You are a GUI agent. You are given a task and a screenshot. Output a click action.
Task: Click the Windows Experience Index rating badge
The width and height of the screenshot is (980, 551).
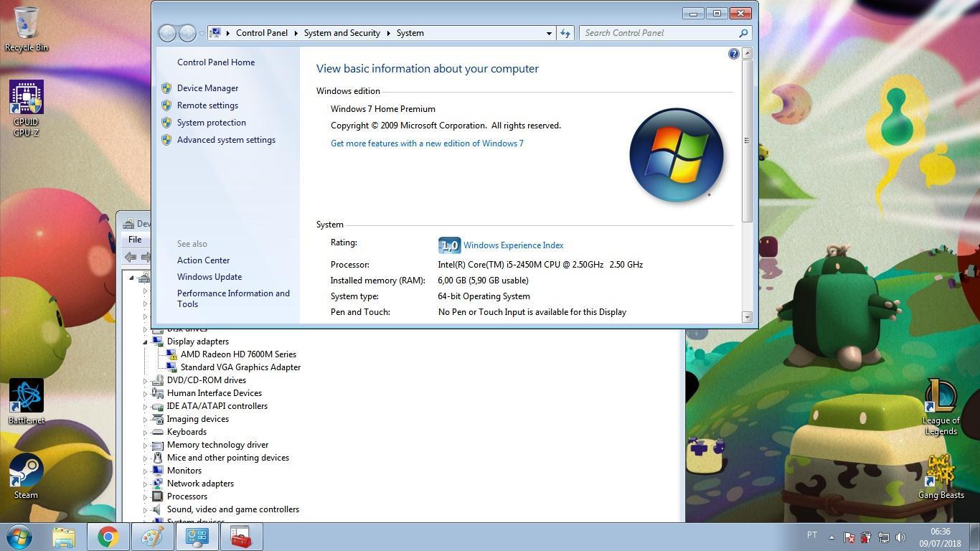(449, 245)
